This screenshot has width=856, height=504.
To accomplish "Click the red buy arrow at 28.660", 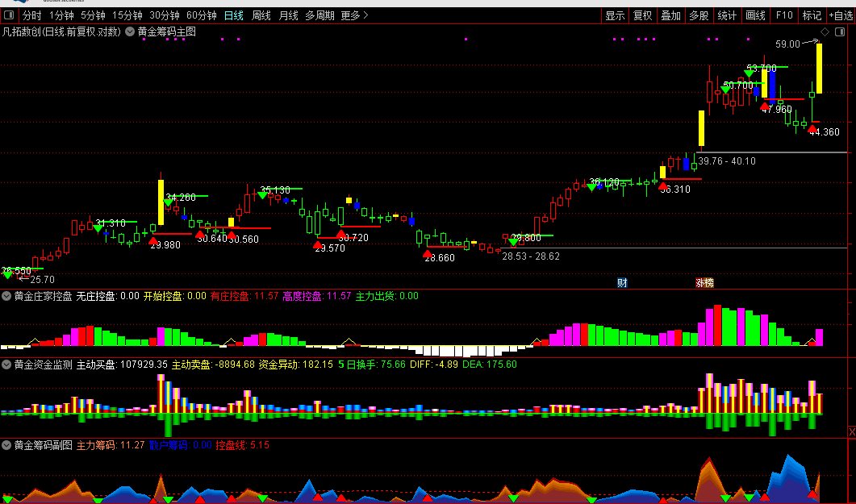I will pos(428,253).
